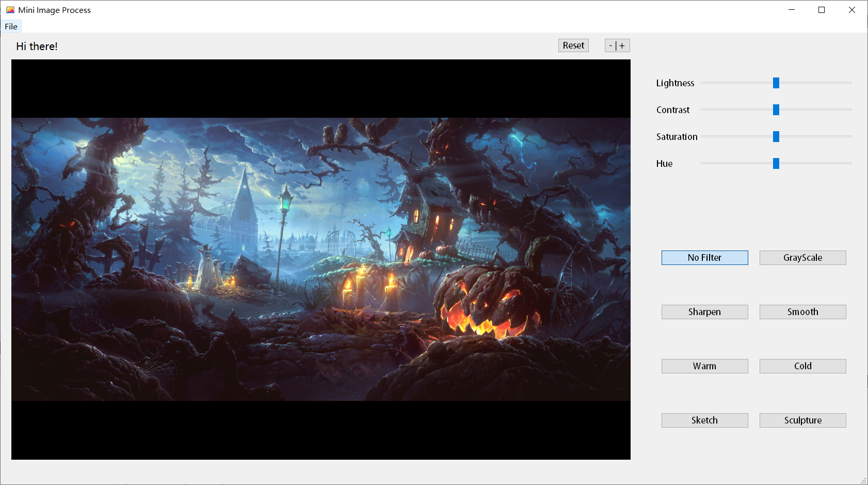The image size is (868, 485).
Task: Click the Mini Image Process app icon
Action: (x=10, y=10)
